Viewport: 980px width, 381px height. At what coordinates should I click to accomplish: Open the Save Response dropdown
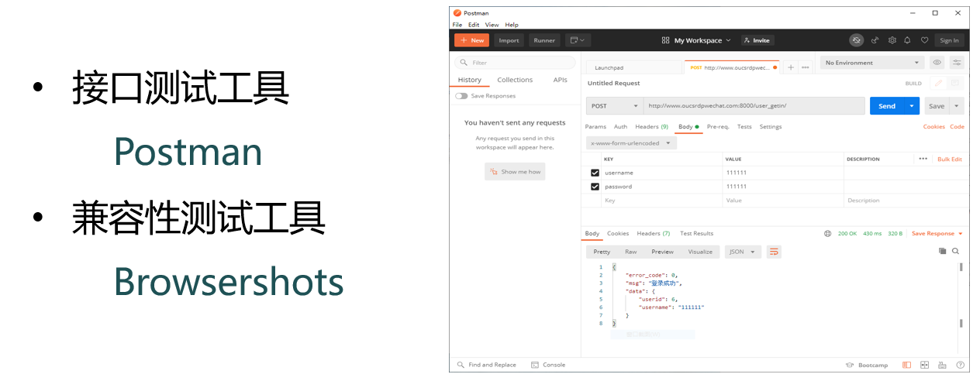coord(937,233)
